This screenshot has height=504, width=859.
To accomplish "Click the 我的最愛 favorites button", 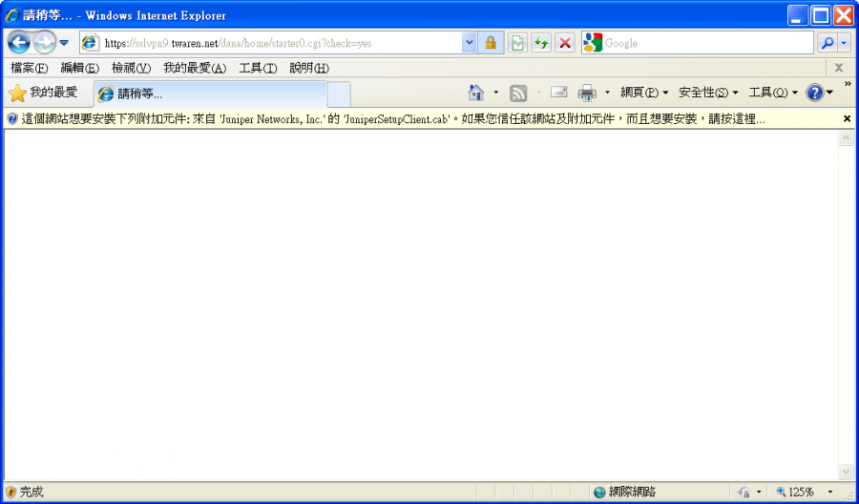I will [44, 93].
